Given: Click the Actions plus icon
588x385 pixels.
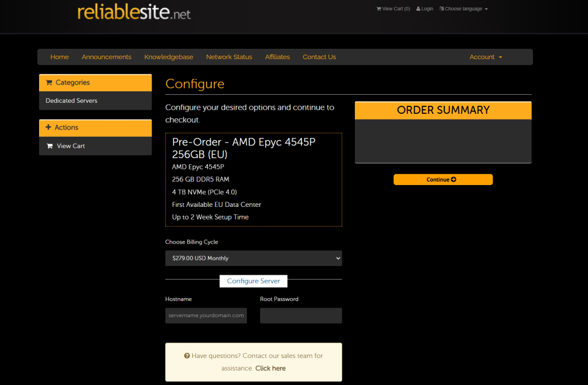Looking at the screenshot, I should (48, 128).
